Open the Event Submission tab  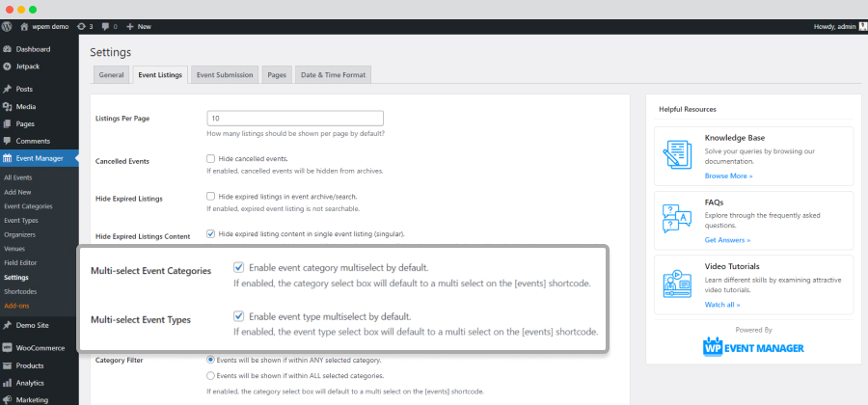[x=225, y=74]
